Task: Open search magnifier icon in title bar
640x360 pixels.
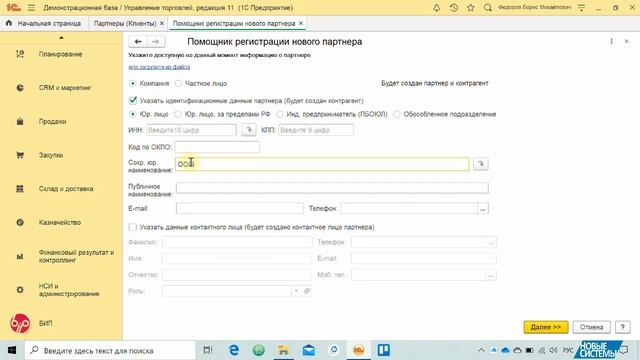Action: [488, 8]
